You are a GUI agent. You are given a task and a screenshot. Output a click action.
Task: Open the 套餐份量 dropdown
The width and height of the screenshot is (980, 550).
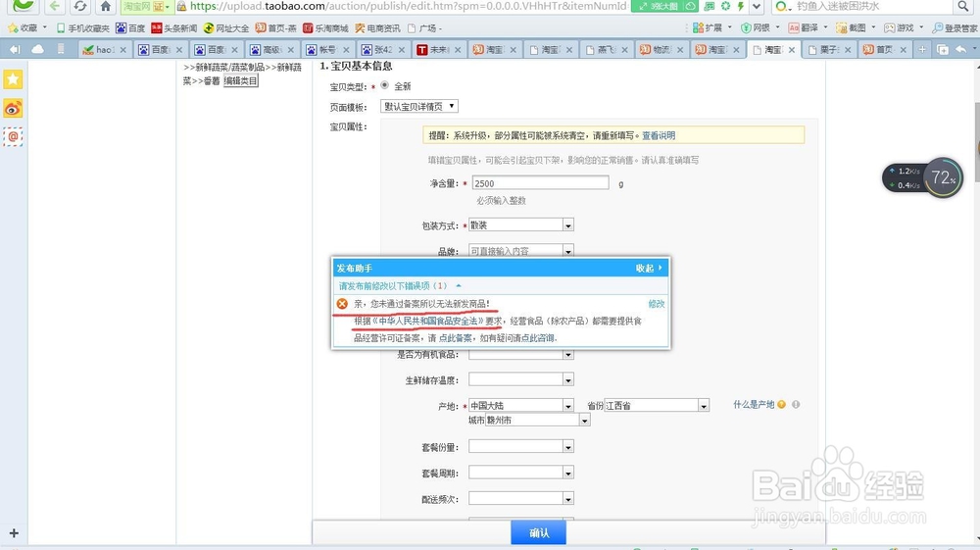click(x=521, y=447)
